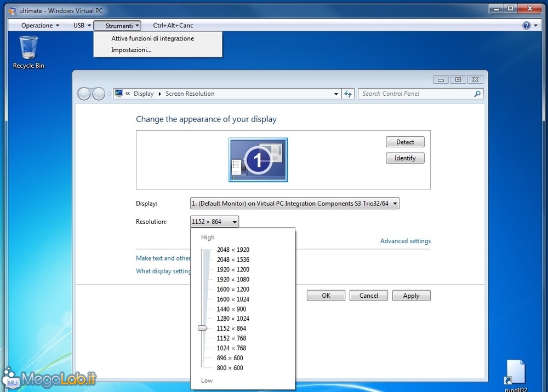
Task: Click the Back navigation arrow
Action: click(x=84, y=94)
